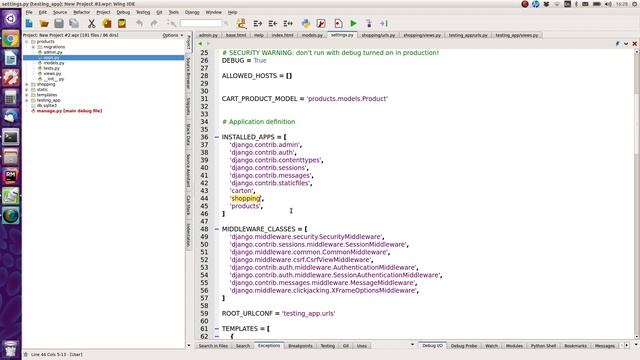The width and height of the screenshot is (640, 360).
Task: Click the red PDF document toolbar icon
Action: coord(321,24)
